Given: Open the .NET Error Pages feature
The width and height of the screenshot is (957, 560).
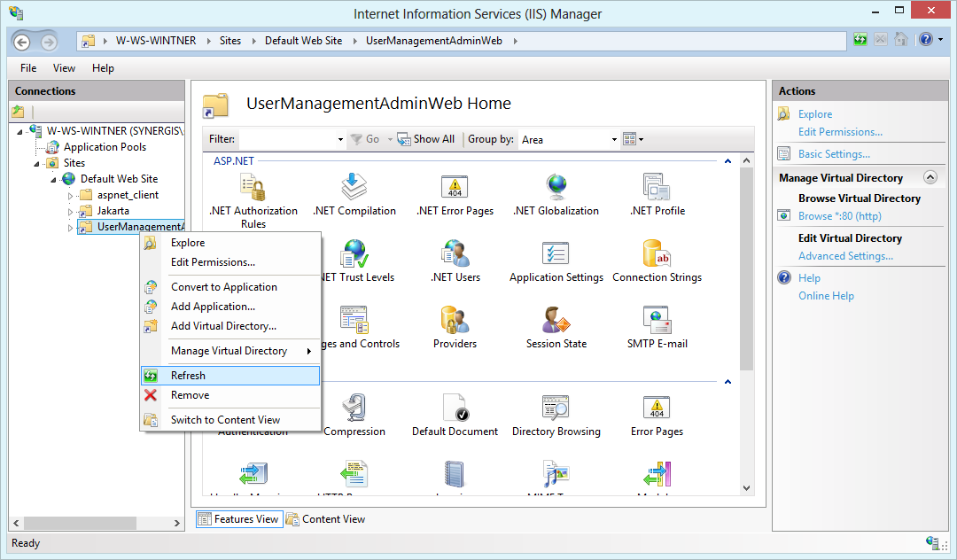Looking at the screenshot, I should 455,193.
